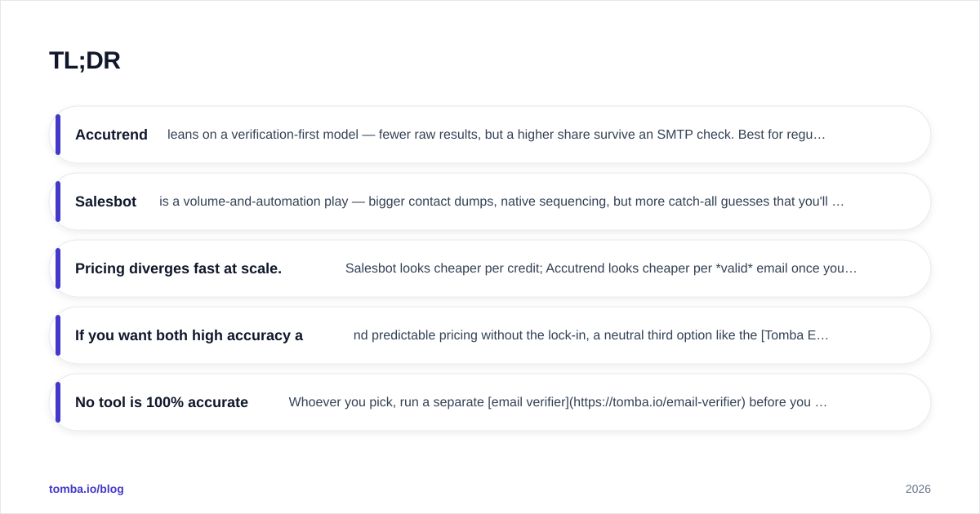Image resolution: width=980 pixels, height=514 pixels.
Task: Open the tomba.io/blog footer link
Action: click(87, 489)
